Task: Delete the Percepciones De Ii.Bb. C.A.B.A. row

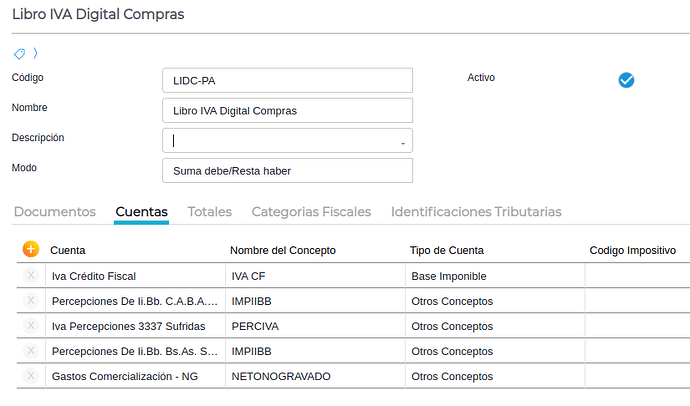Action: (31, 300)
